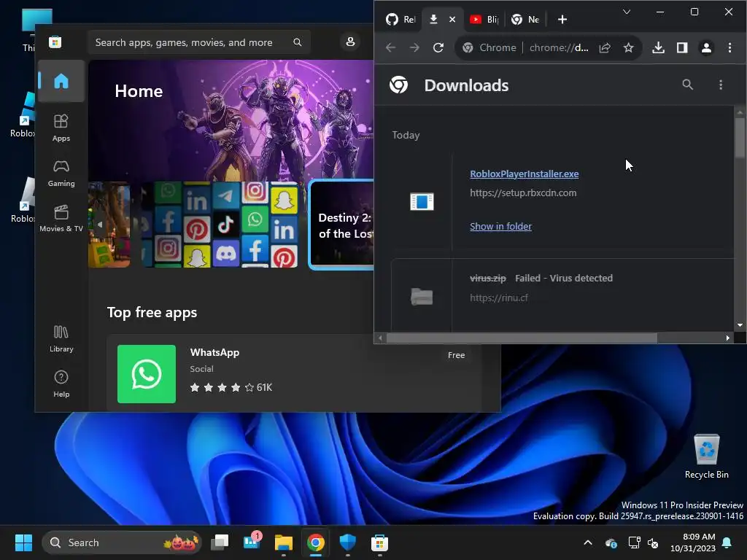This screenshot has height=560, width=747.
Task: Open Microsoft Store account profile icon
Action: pyautogui.click(x=350, y=42)
